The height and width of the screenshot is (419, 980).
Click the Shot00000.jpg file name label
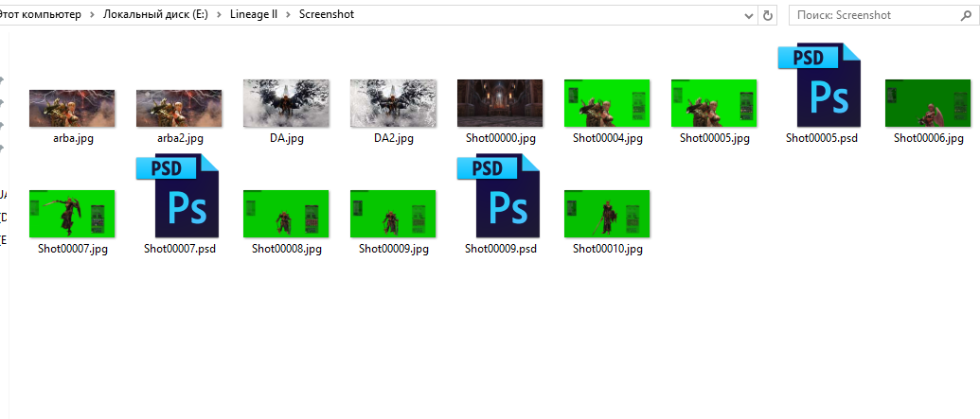[x=501, y=139]
